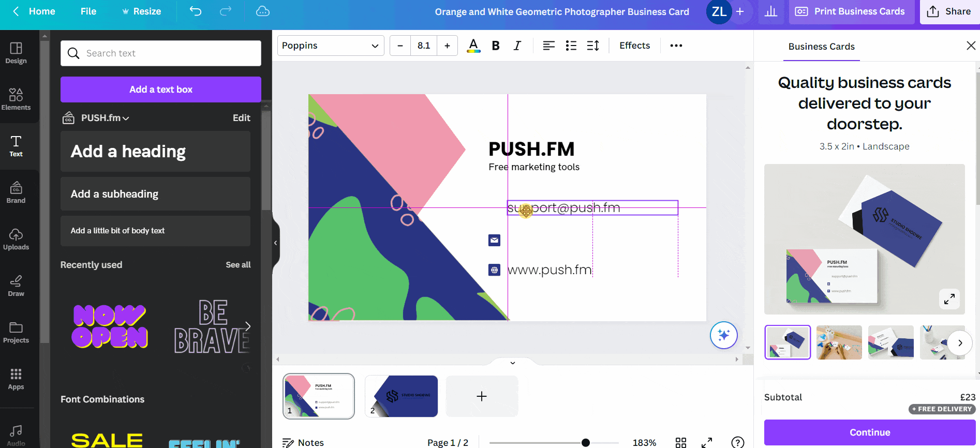
Task: Increase font size with plus button
Action: pos(447,46)
